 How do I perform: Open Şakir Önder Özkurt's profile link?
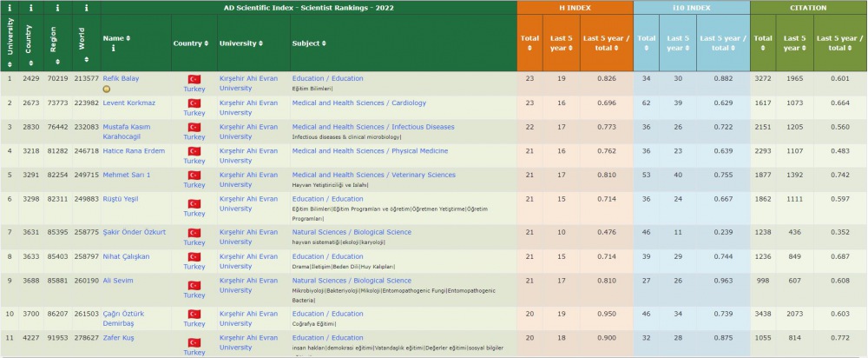click(134, 232)
